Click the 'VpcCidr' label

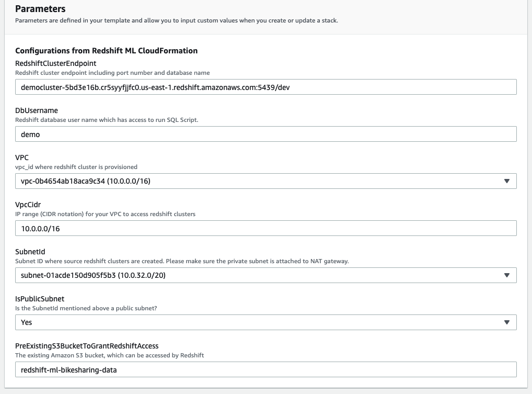pos(28,205)
